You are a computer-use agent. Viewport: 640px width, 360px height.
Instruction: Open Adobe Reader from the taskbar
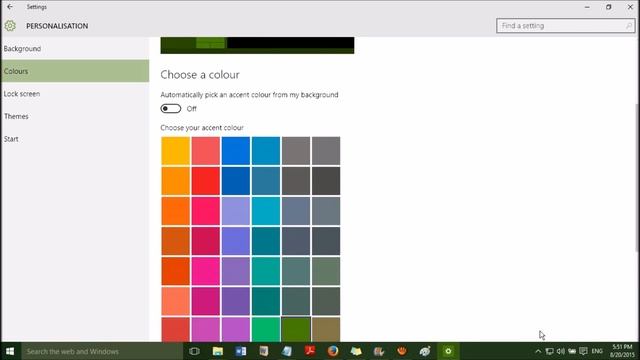(x=310, y=351)
